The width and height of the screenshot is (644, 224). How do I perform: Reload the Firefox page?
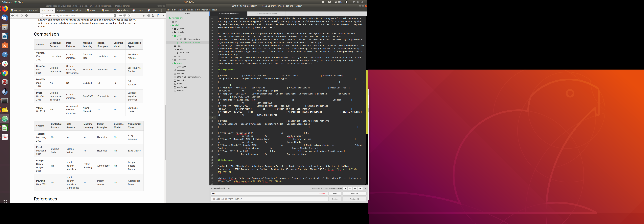coord(22,16)
